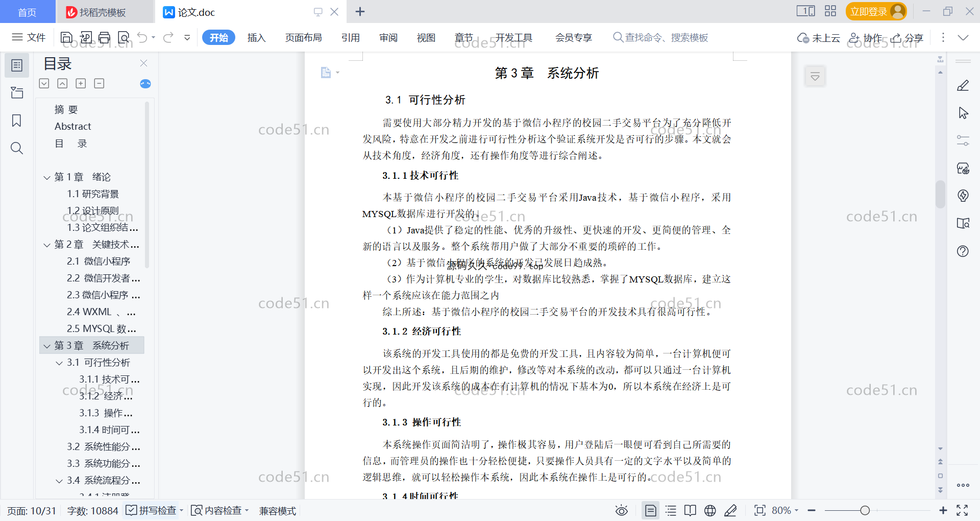Screen dimensions: 980x521
Task: Click the undo arrow icon
Action: tap(142, 37)
